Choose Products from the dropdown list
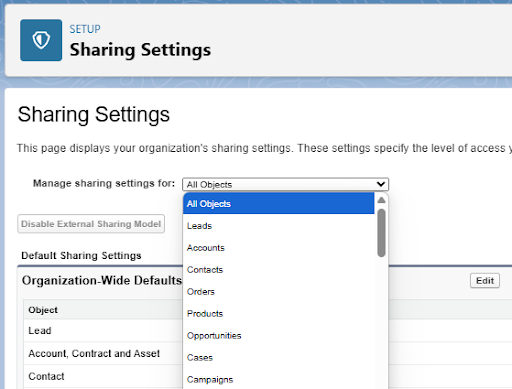 click(278, 314)
